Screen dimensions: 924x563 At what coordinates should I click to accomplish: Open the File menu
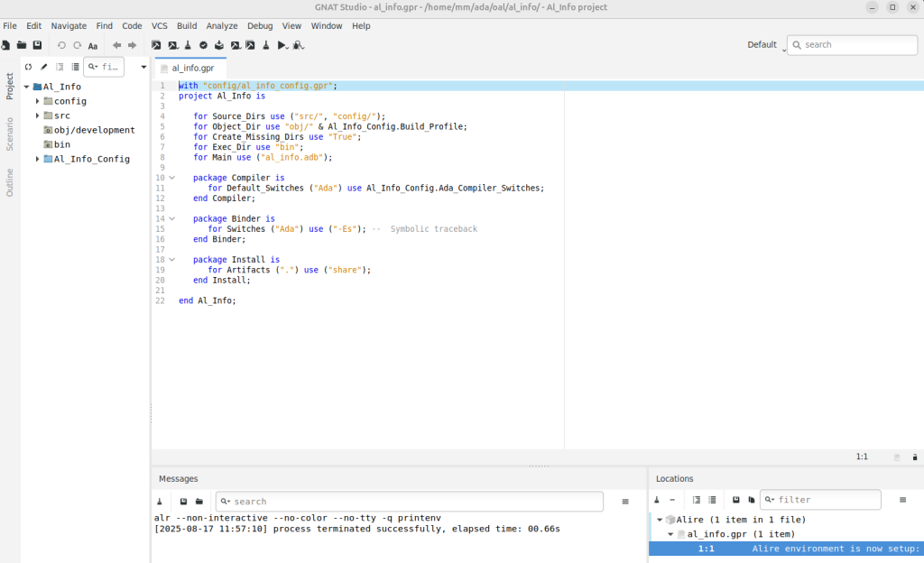click(10, 26)
